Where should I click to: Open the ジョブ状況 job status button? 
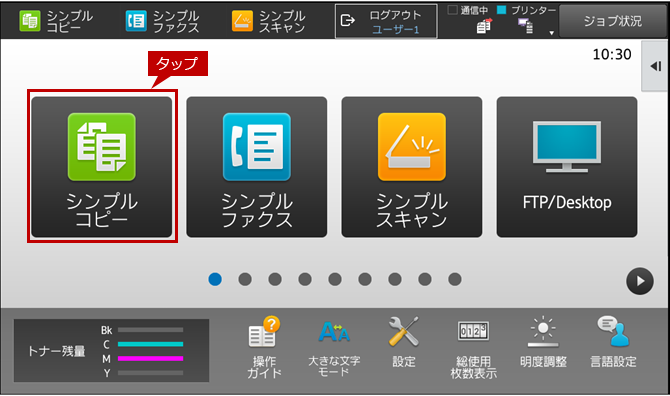tap(613, 21)
